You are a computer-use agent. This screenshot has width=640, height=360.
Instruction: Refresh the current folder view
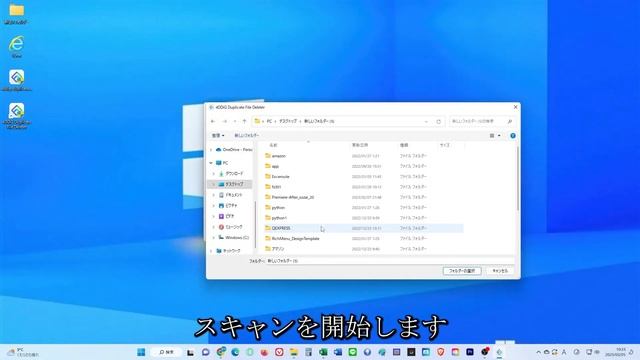[x=438, y=122]
